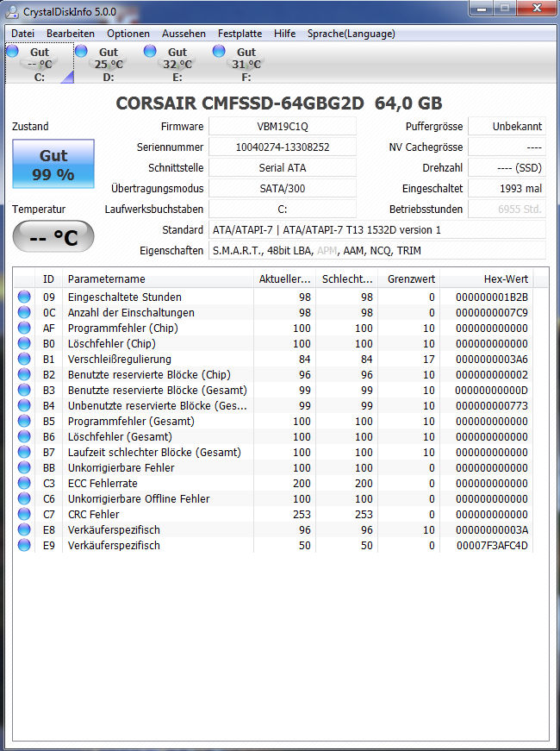
Task: Select the C: drive status orb
Action: tap(12, 51)
